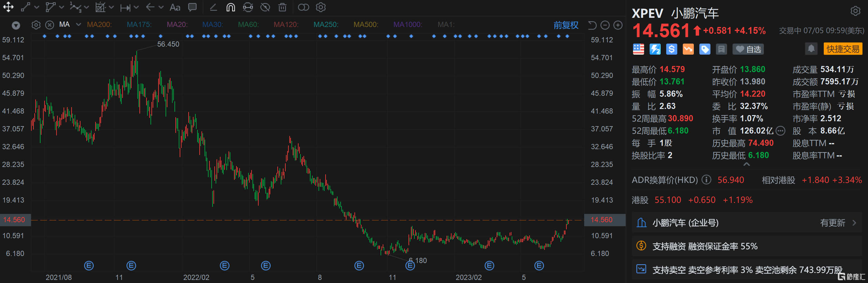
Task: Click 支持卖空 short selling row
Action: pos(747,269)
